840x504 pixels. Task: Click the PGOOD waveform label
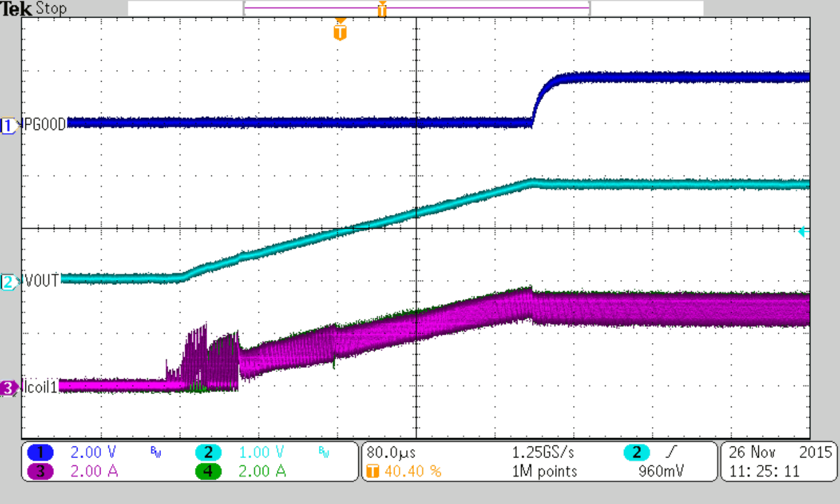pyautogui.click(x=46, y=125)
